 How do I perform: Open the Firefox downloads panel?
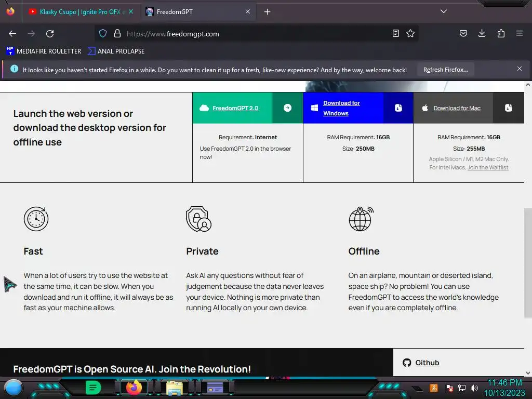pyautogui.click(x=482, y=33)
